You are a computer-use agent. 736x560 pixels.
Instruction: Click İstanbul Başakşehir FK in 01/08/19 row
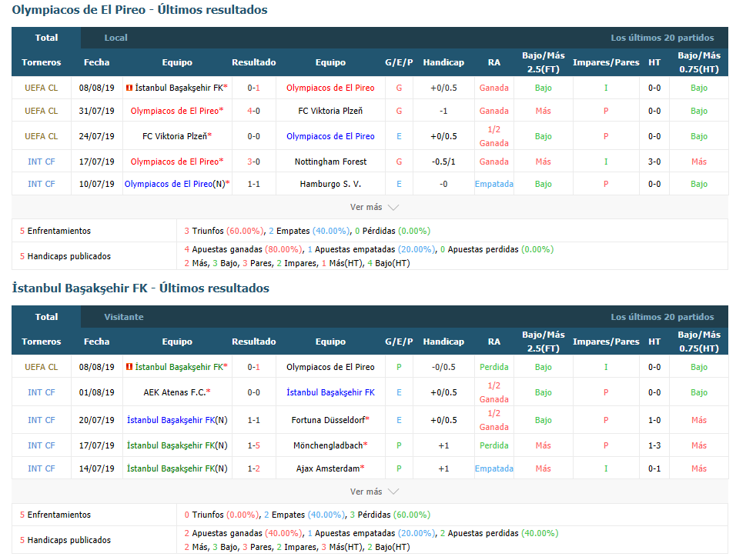coord(330,392)
